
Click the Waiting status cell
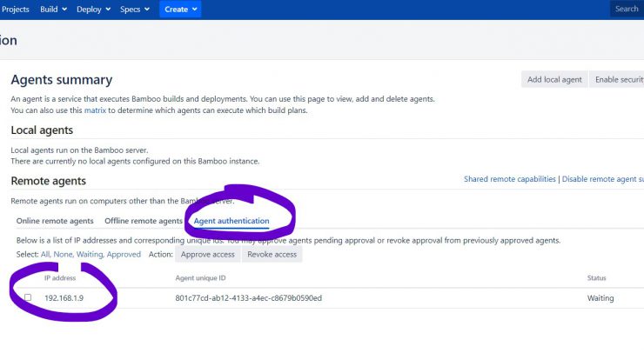point(600,298)
